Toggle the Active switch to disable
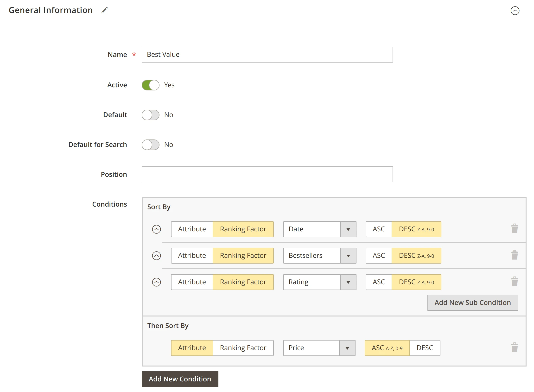534x392 pixels. 150,85
